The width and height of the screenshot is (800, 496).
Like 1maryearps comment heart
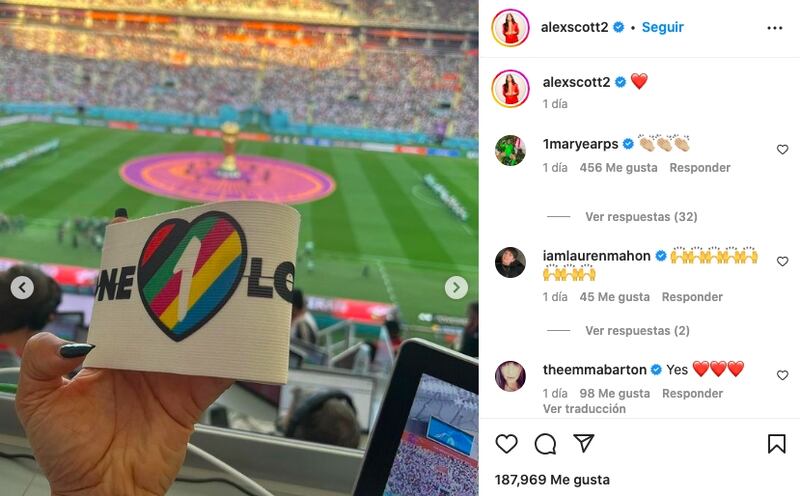(x=782, y=150)
